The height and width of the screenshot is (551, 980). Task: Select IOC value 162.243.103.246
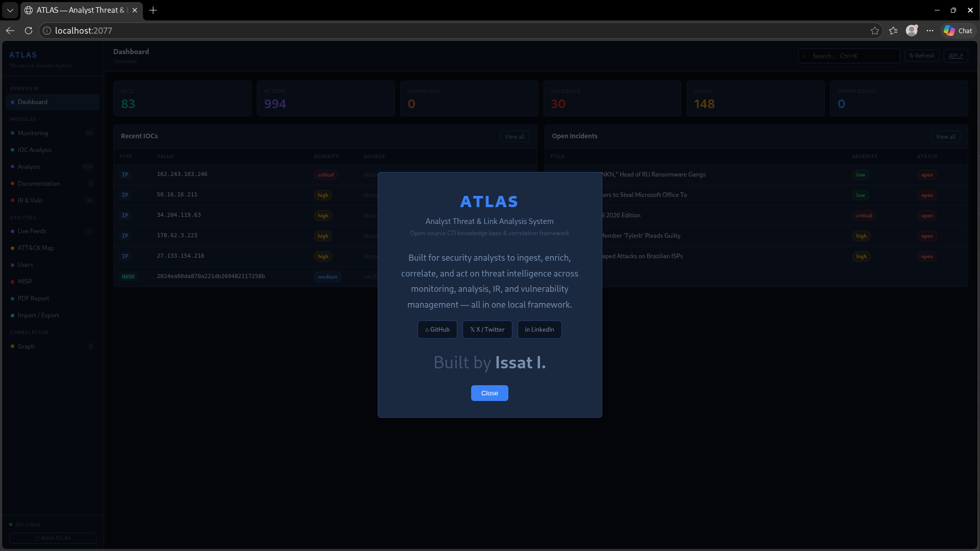[x=182, y=174]
